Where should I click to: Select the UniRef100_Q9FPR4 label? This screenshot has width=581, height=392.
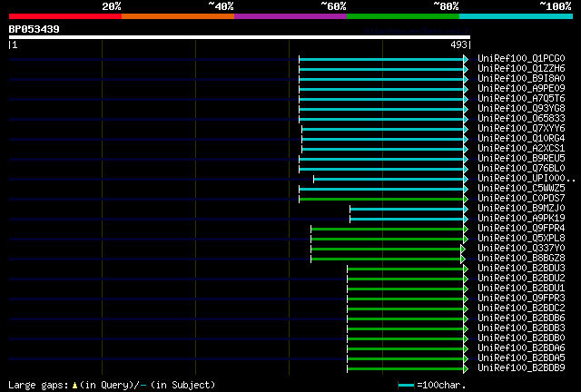(521, 229)
